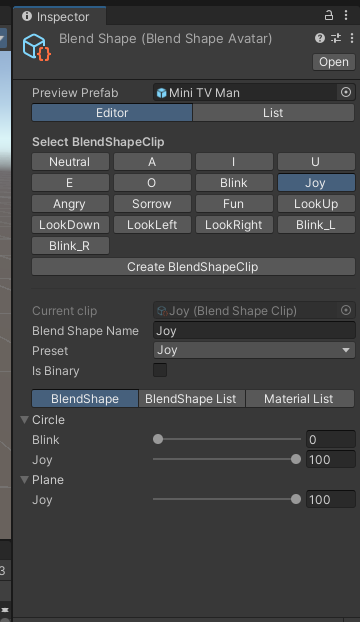Select the U blend shape clip
Viewport: 360px width, 622px height.
tap(316, 162)
